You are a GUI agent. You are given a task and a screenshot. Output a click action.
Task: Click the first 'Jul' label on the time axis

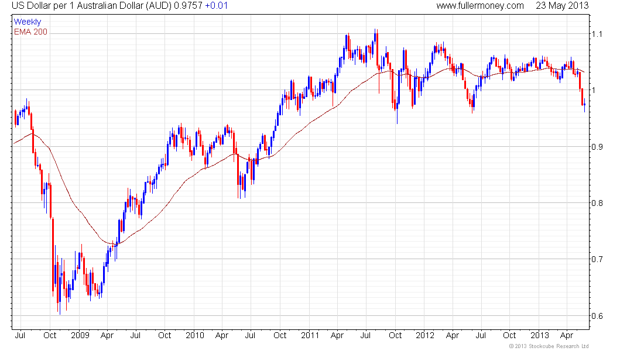coord(20,335)
